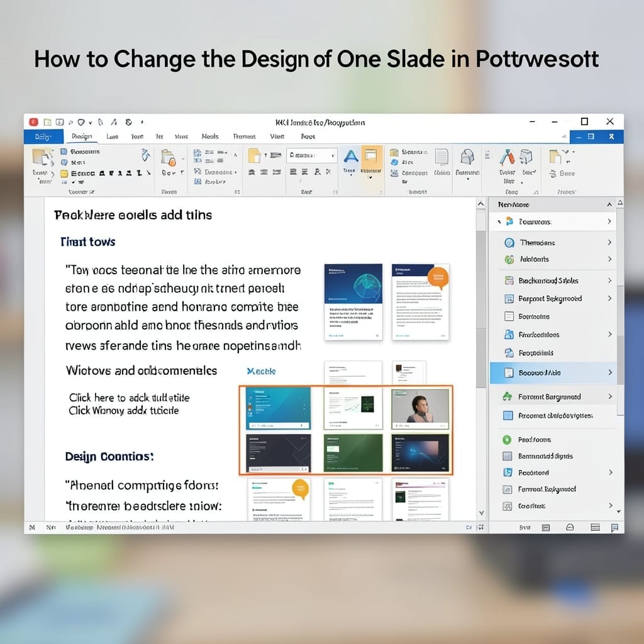Click the comment icon at status bar right

click(614, 528)
